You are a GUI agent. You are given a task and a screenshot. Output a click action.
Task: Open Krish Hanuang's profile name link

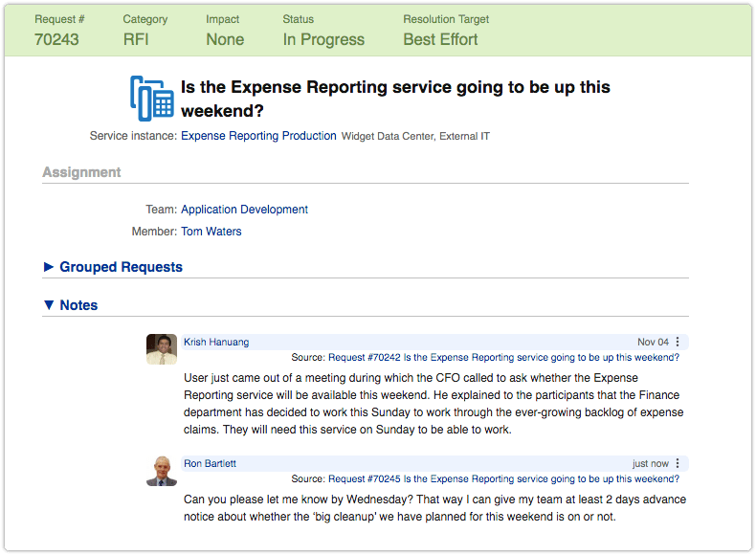click(x=216, y=343)
